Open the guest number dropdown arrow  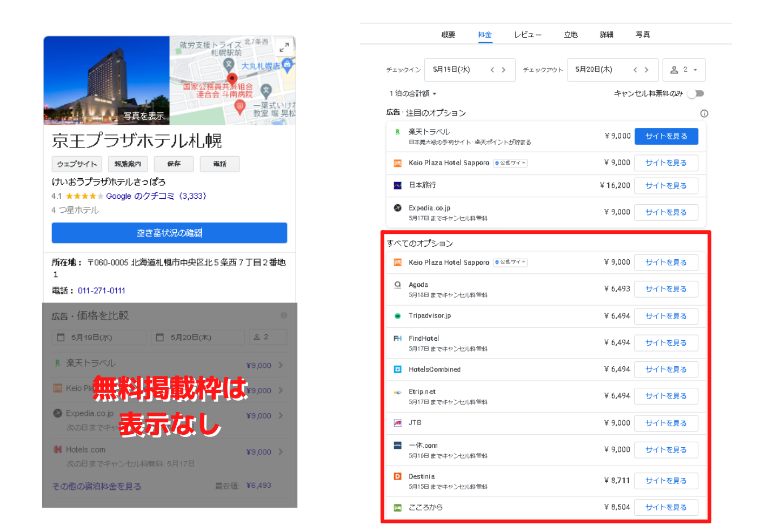click(695, 70)
